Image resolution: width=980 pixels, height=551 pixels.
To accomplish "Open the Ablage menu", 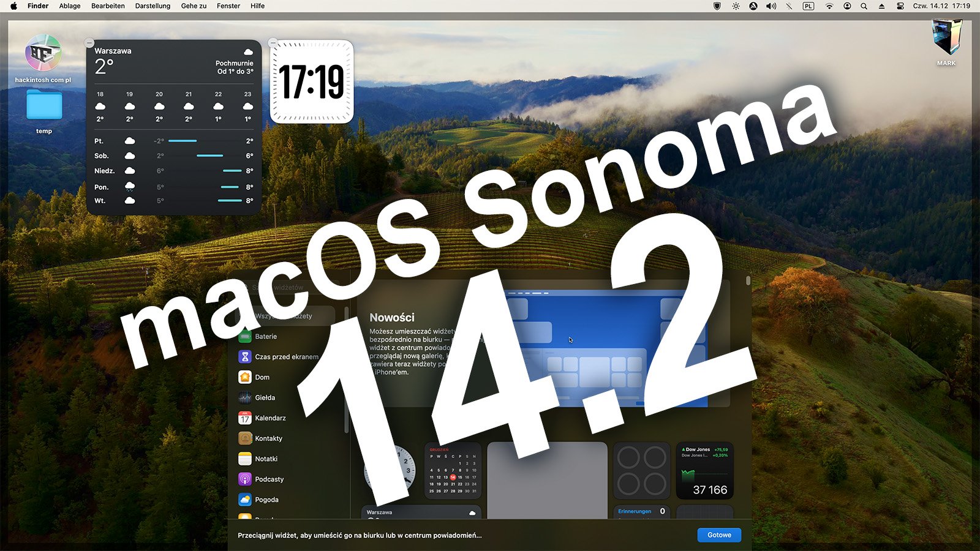I will [x=70, y=6].
